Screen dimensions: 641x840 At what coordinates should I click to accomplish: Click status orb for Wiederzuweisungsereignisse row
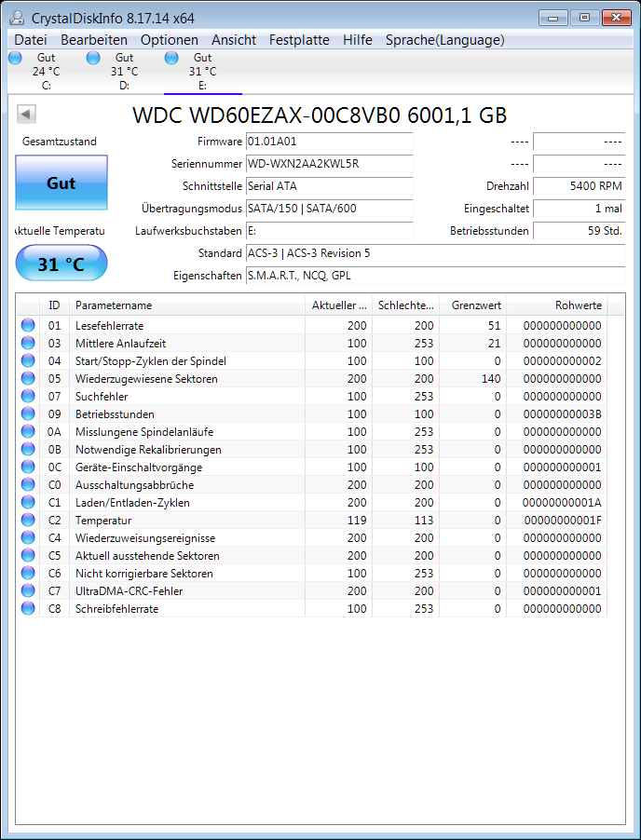click(28, 537)
